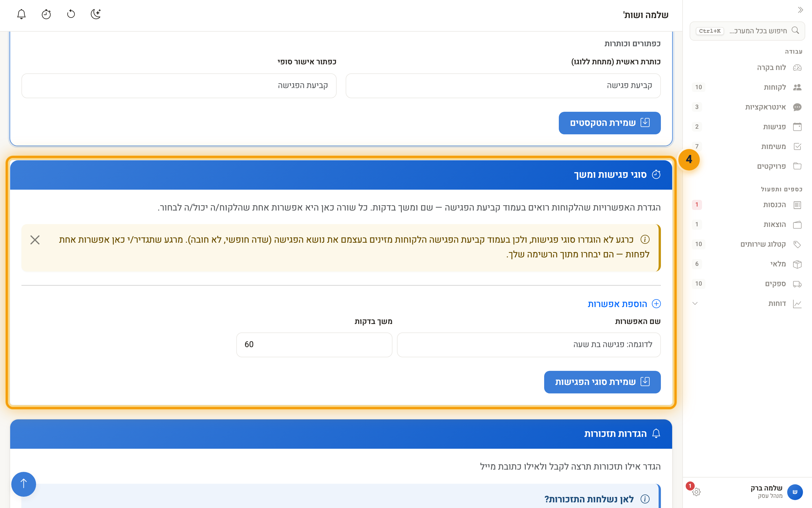Focus the global search box חיפוש בכל המערכת
The image size is (812, 508).
(747, 31)
